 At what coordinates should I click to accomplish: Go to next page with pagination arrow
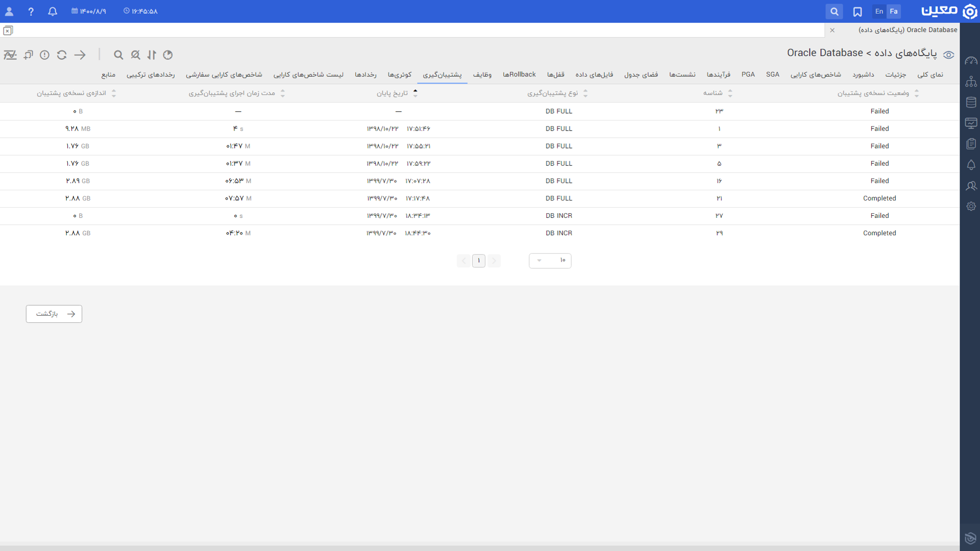click(463, 260)
